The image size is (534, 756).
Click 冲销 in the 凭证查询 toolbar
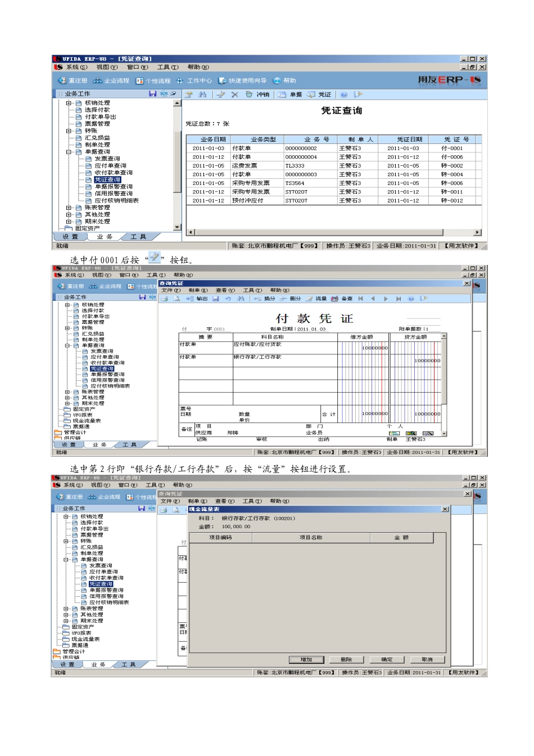(258, 94)
